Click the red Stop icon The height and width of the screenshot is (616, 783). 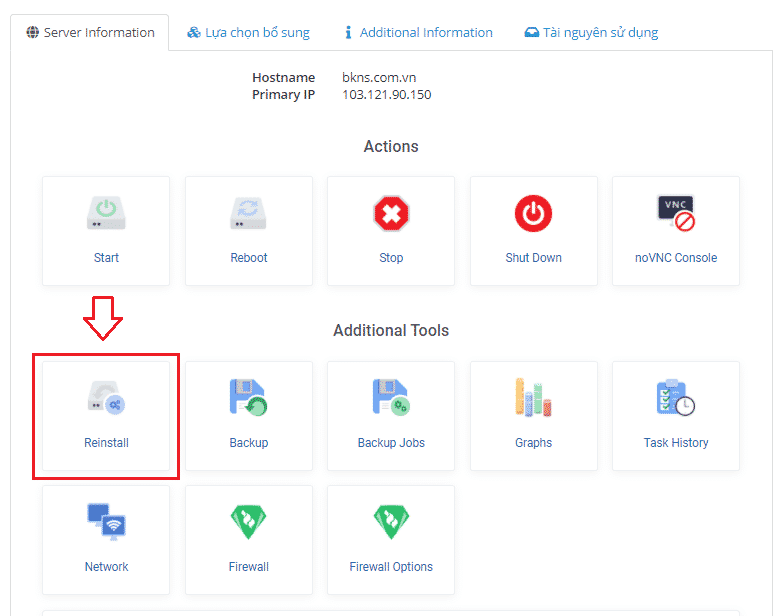(x=391, y=214)
